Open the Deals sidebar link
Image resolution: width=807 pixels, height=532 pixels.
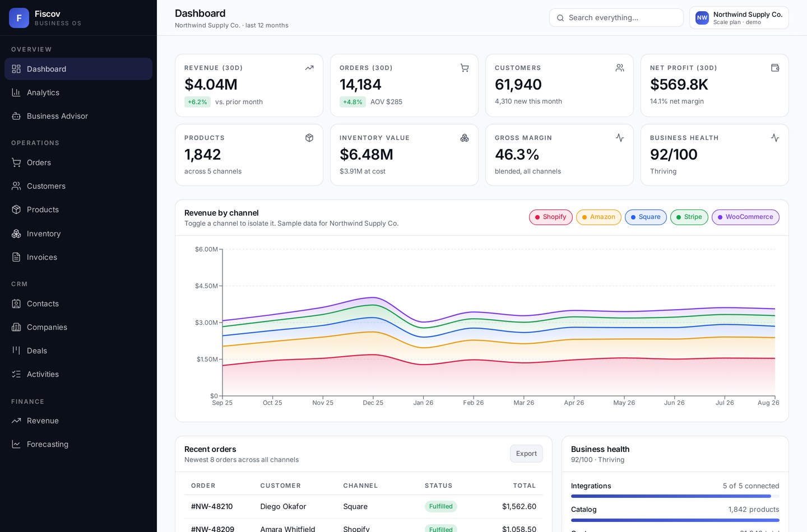[78, 351]
